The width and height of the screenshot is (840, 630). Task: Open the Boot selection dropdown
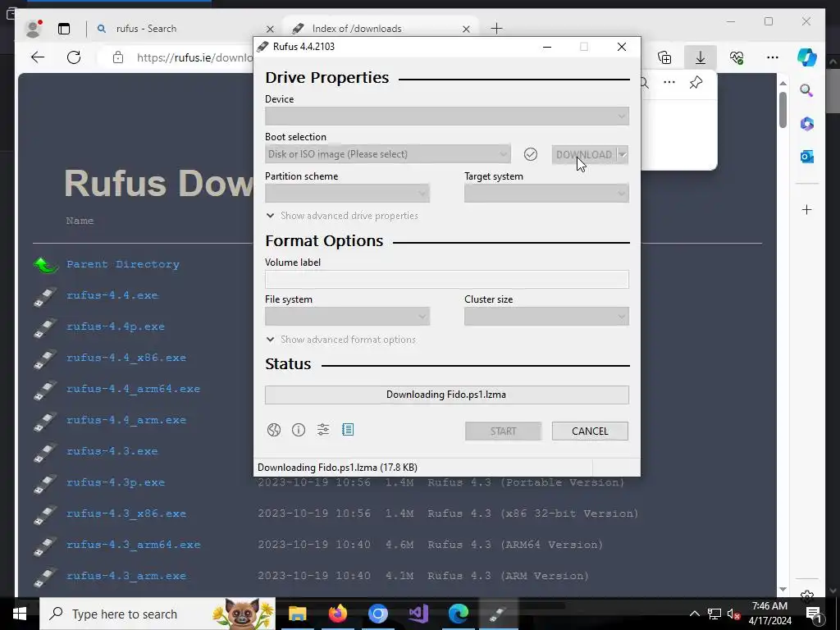pos(388,154)
